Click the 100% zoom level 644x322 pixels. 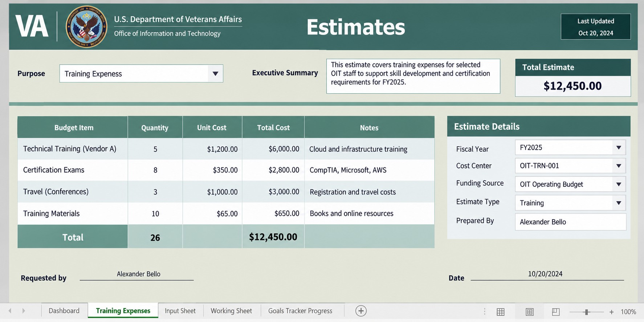tap(628, 312)
